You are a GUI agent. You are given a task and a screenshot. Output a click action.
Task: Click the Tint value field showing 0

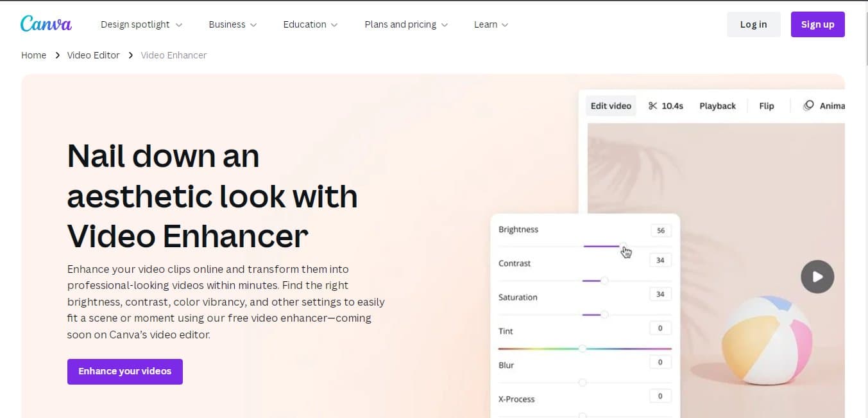660,328
